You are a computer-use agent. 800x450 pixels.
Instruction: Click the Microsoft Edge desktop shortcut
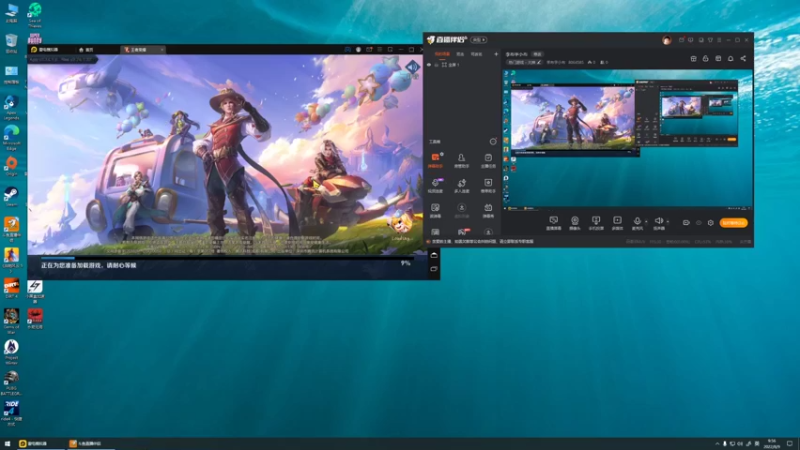tap(11, 137)
